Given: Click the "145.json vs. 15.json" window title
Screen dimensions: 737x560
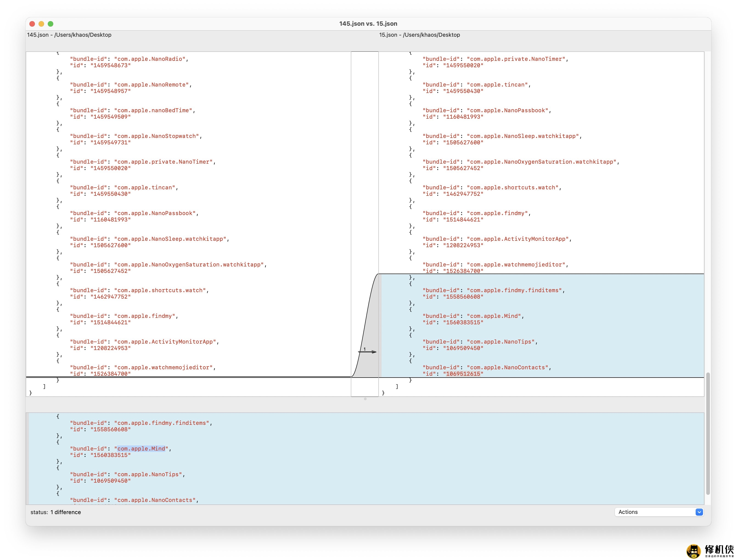Looking at the screenshot, I should tap(368, 24).
